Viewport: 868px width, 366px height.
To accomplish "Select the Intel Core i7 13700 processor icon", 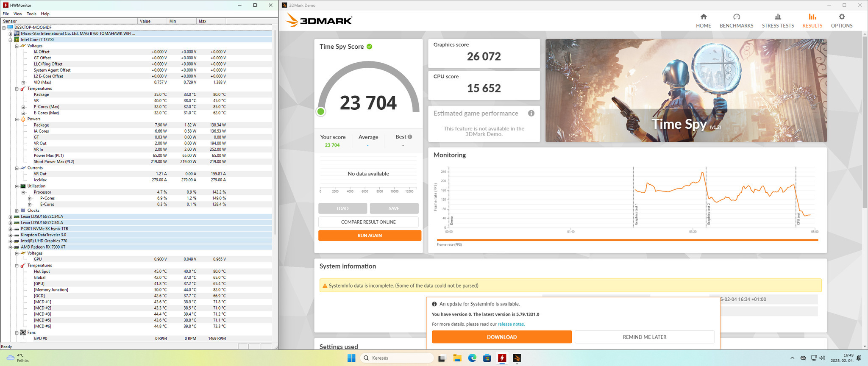I will click(x=17, y=40).
